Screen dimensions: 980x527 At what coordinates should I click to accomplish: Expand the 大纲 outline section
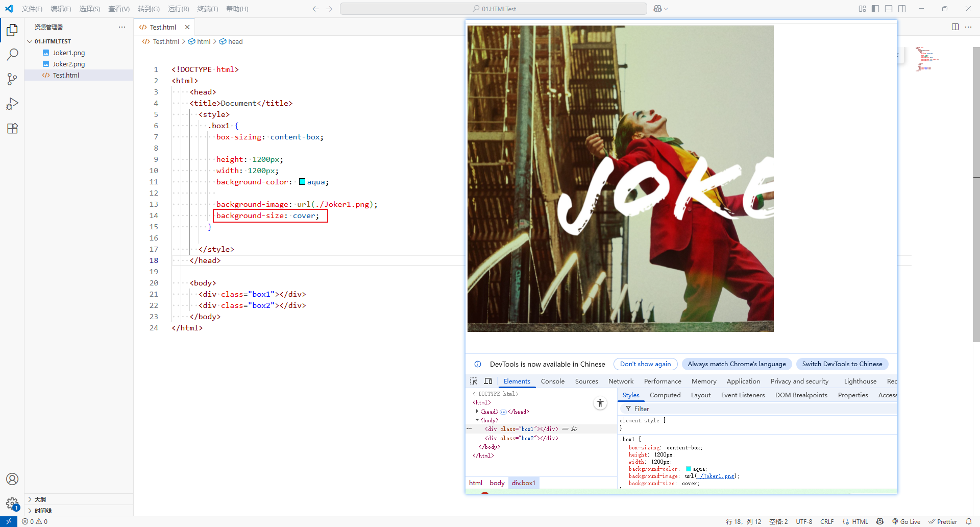tap(30, 499)
